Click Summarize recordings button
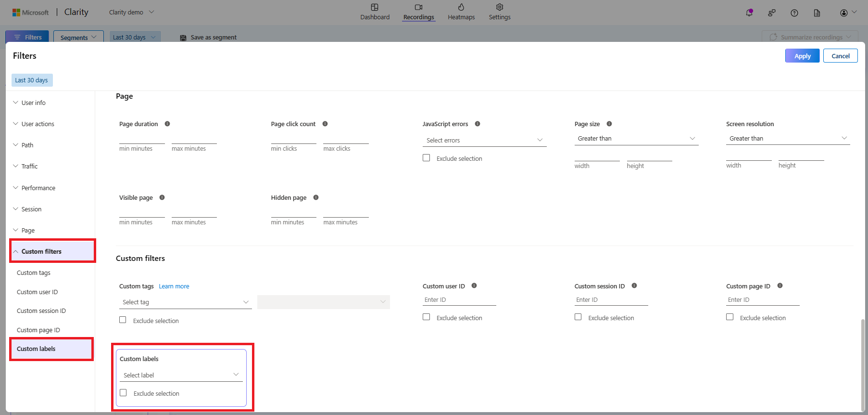 click(x=810, y=37)
